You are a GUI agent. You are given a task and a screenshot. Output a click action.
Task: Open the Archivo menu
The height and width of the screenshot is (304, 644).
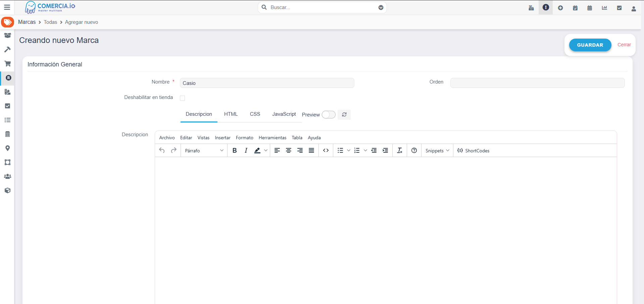167,138
